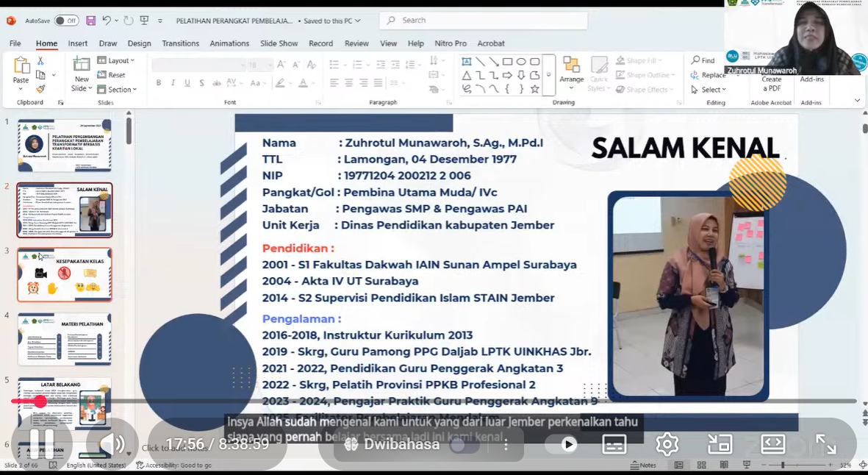Mute the video with the speaker icon
This screenshot has width=868, height=475.
coord(112,444)
